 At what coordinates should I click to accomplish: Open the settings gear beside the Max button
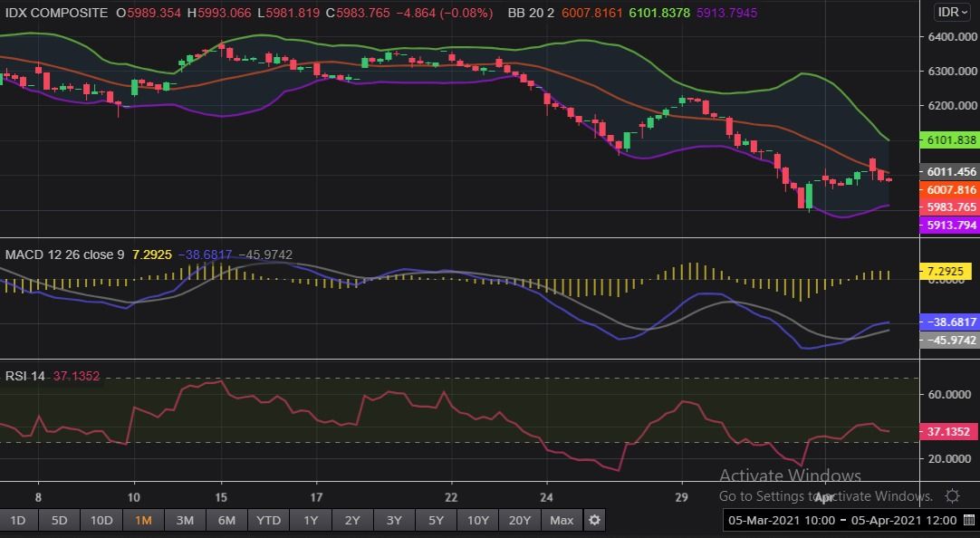click(594, 520)
